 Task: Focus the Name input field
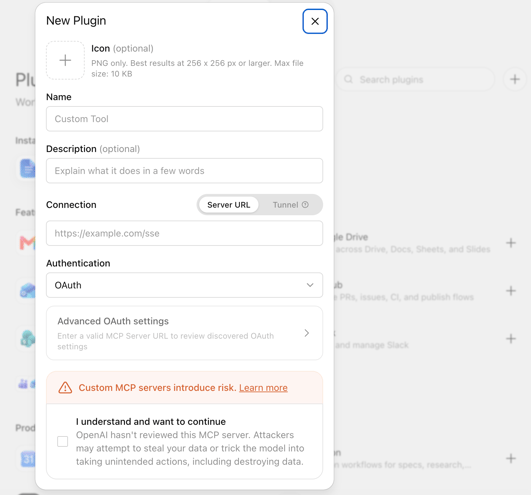[x=184, y=119]
